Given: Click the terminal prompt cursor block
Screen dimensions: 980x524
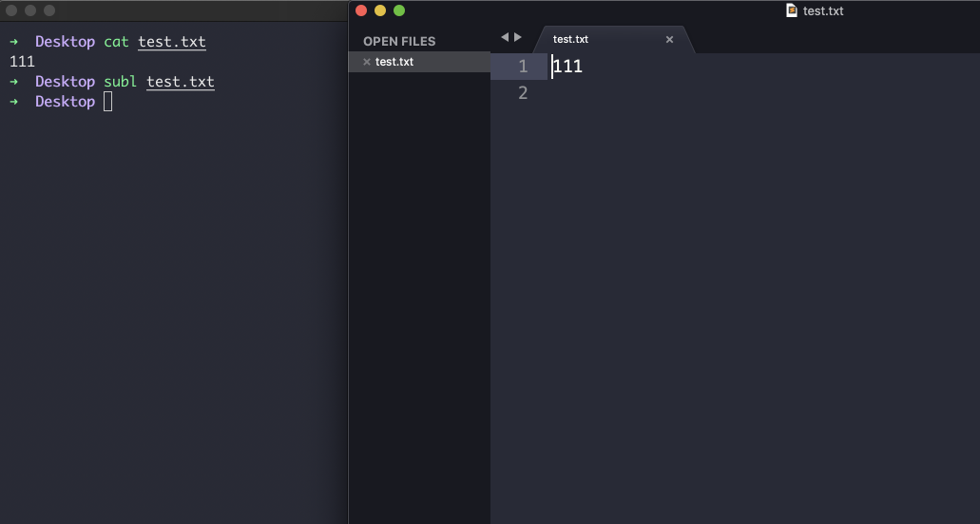Looking at the screenshot, I should pos(108,102).
